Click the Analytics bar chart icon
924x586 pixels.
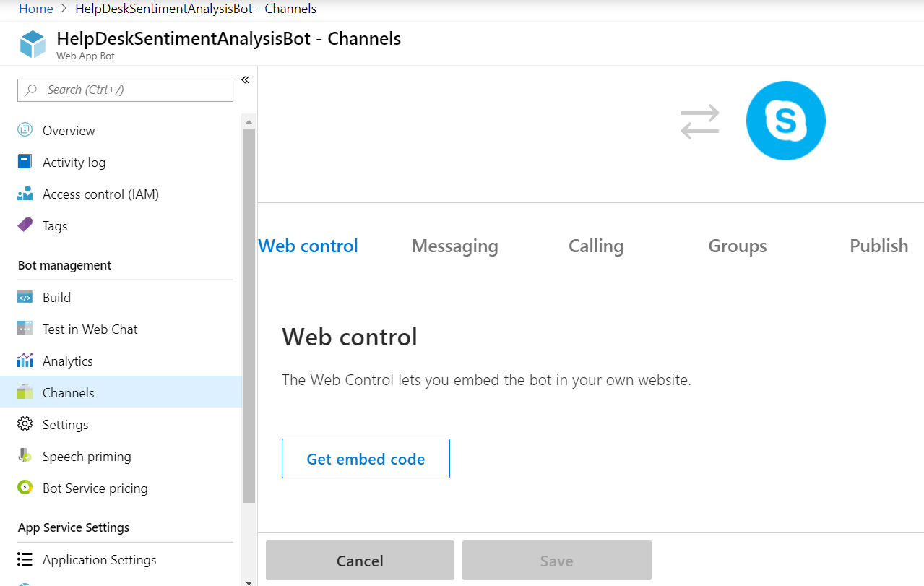point(25,361)
